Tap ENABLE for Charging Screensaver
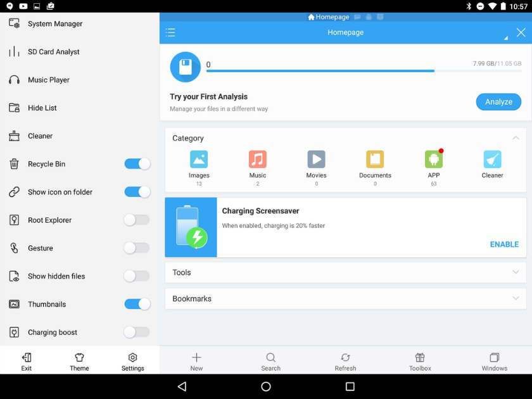The height and width of the screenshot is (399, 532). coord(504,244)
